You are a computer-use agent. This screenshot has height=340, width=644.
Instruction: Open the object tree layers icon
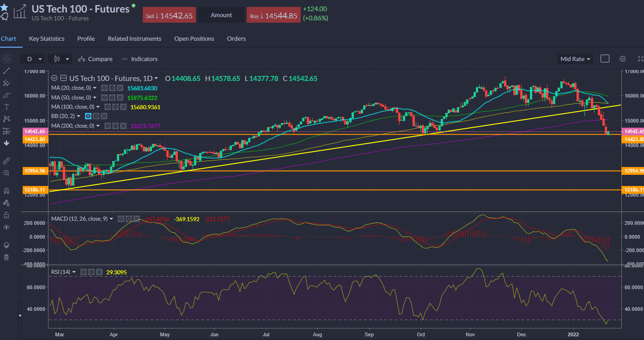coord(6,245)
